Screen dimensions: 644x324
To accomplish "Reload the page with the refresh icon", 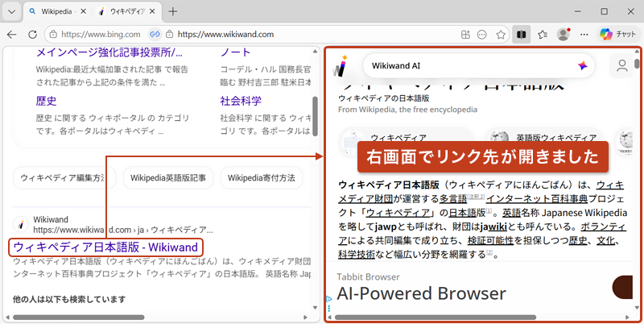I will [33, 35].
